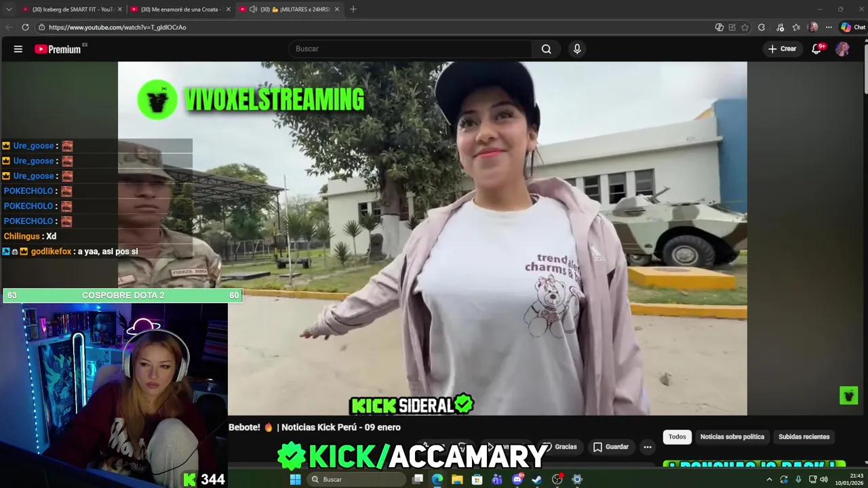The width and height of the screenshot is (868, 488).
Task: Switch to Me enamoré de una Croata tab
Action: [180, 9]
